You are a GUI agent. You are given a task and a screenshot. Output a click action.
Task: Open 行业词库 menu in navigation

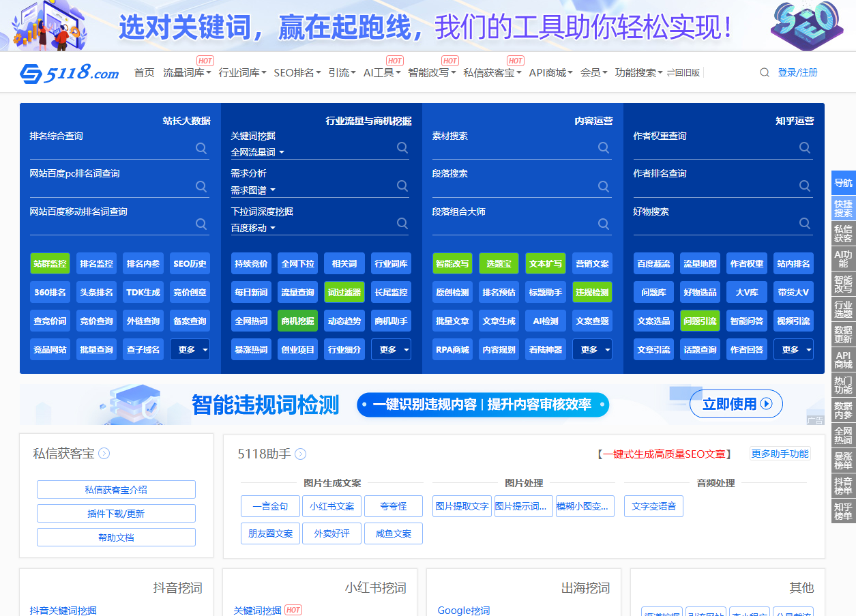(x=242, y=72)
